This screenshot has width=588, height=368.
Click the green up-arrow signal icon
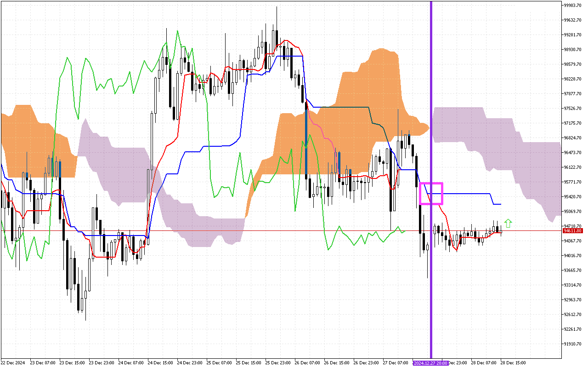[508, 224]
